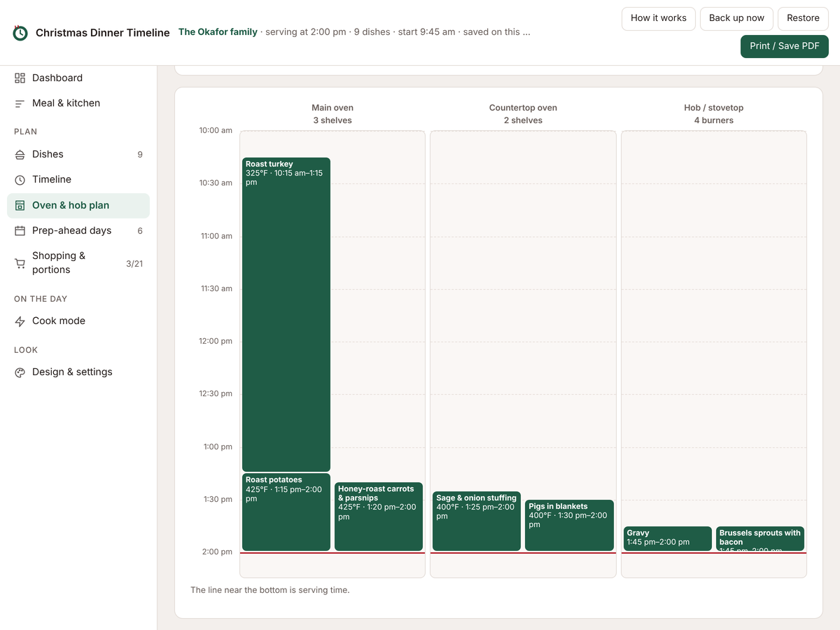
Task: Click The Okafor family name in header
Action: click(218, 32)
